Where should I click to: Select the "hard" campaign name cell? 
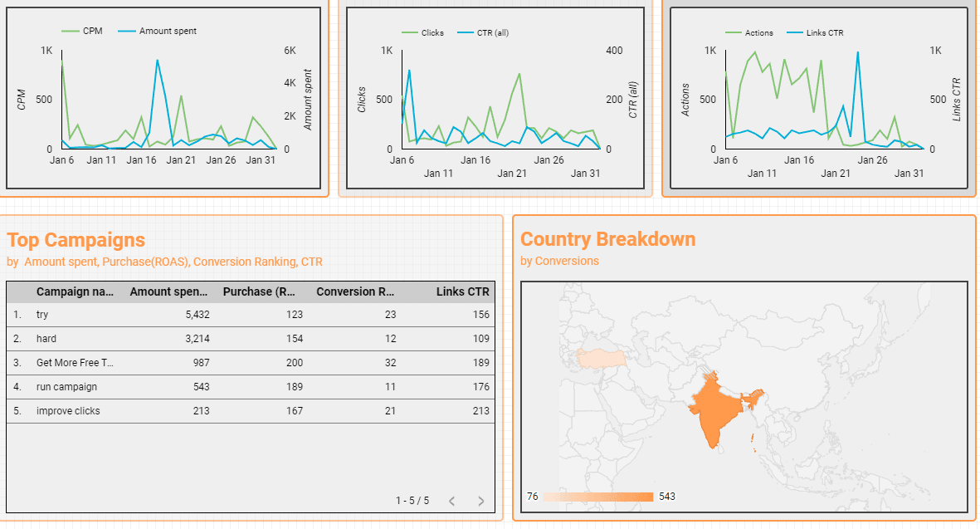46,338
